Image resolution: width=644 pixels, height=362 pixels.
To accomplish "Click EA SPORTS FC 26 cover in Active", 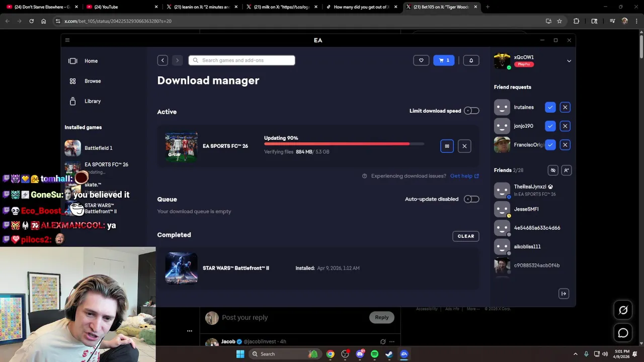I will (181, 146).
